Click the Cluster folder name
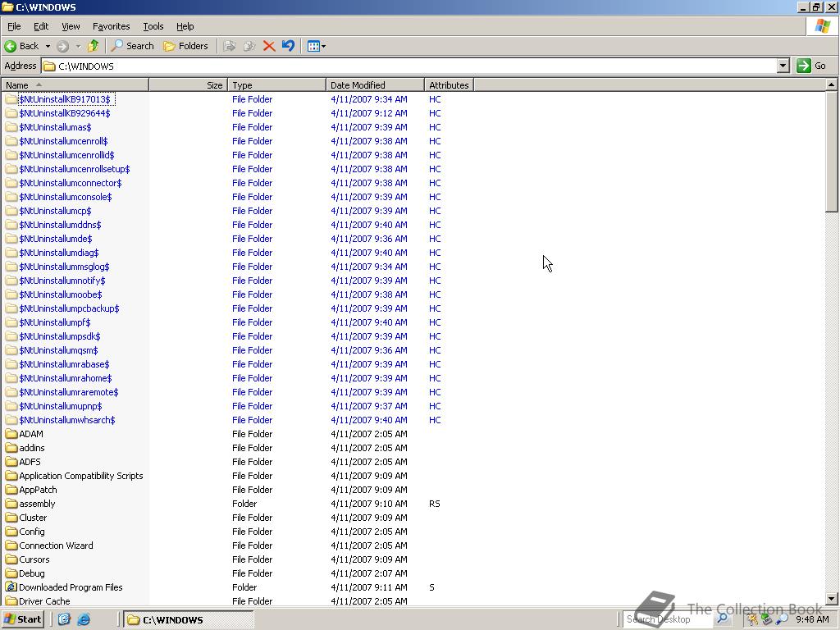Viewport: 840px width, 630px height. click(33, 517)
